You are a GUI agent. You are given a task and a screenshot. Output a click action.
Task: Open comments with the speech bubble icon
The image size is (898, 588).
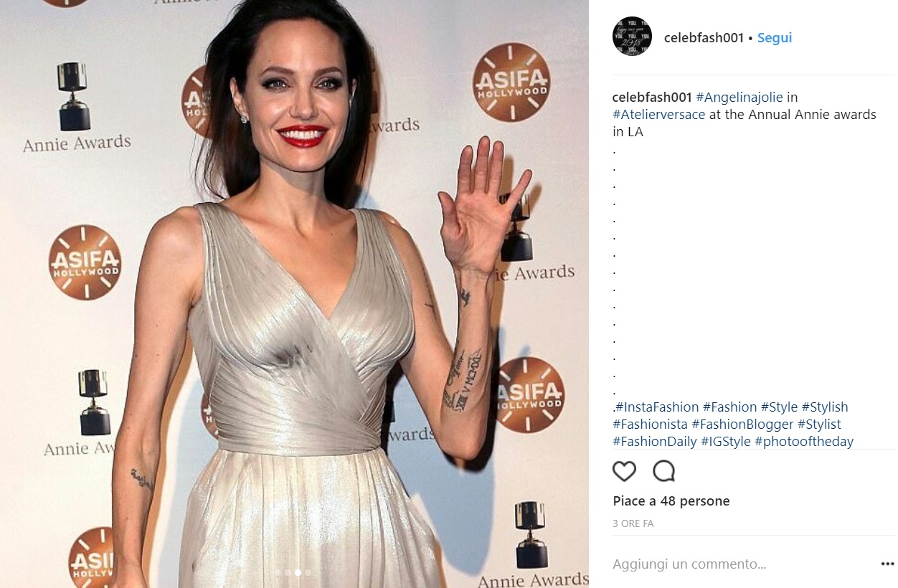(663, 471)
